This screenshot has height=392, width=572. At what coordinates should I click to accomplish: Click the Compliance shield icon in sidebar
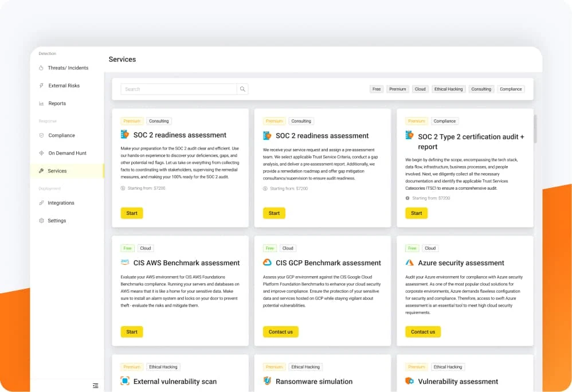click(x=41, y=135)
